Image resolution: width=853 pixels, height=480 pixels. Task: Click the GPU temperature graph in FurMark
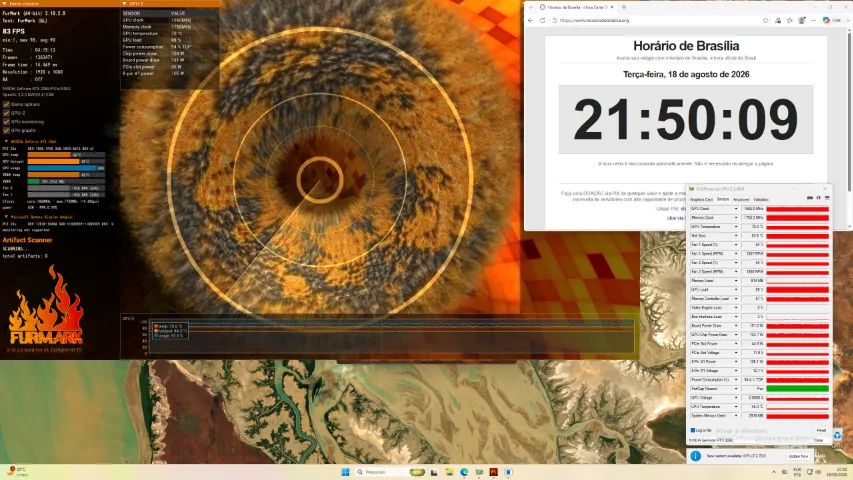point(392,336)
